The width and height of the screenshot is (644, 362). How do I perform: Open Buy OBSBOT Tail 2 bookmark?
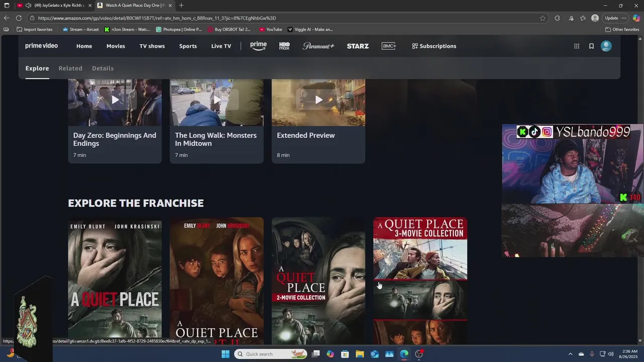coord(229,29)
